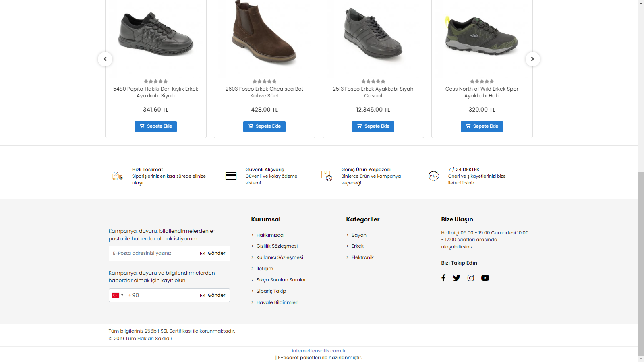This screenshot has height=362, width=644.
Task: Open the Hakkımızda link
Action: coord(270,235)
